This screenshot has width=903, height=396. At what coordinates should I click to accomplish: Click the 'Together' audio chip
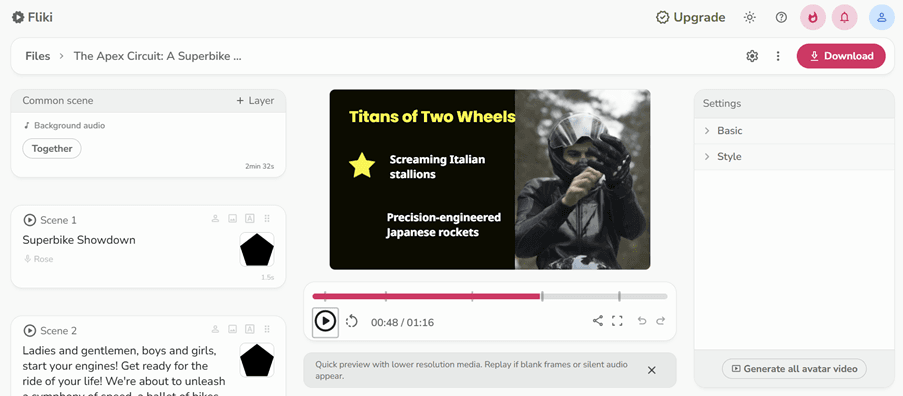(52, 148)
